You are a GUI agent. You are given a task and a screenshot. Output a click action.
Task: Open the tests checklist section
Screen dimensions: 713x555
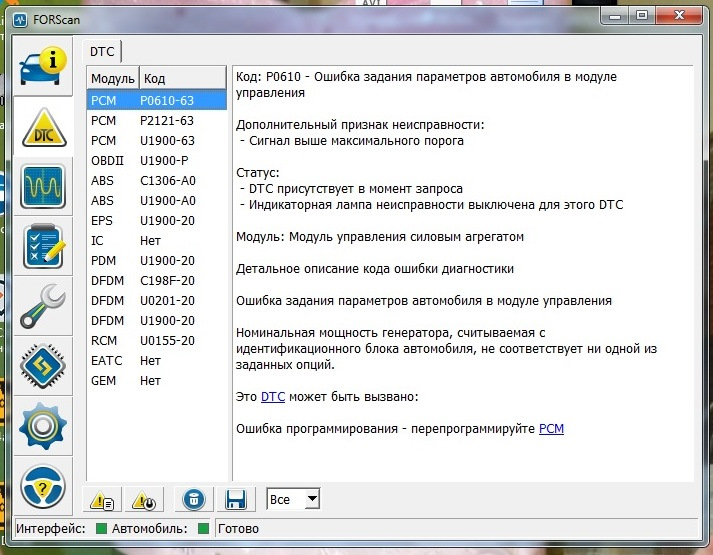point(43,246)
